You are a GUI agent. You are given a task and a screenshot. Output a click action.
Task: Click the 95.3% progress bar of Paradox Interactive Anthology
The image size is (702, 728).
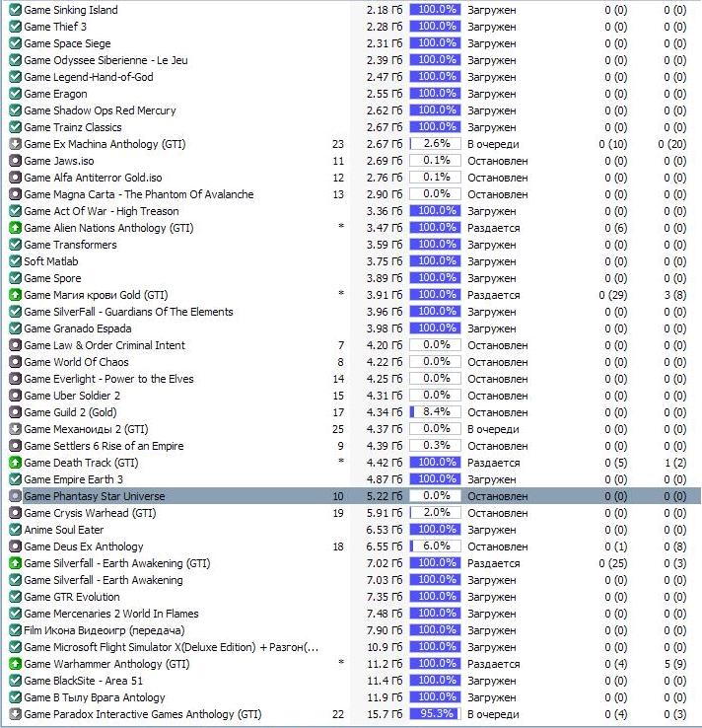[435, 714]
